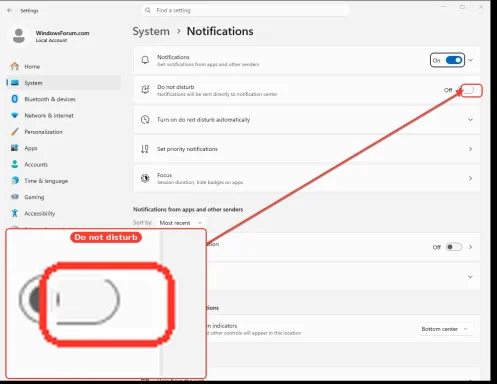This screenshot has height=384, width=497.
Task: Expand Turn on do not disturb automatically
Action: pos(307,120)
